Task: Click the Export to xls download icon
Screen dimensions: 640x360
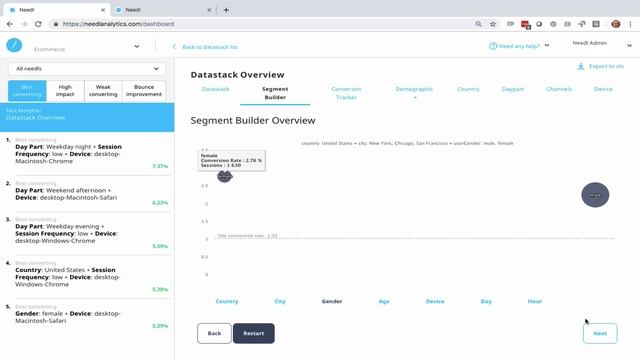Action: 580,66
